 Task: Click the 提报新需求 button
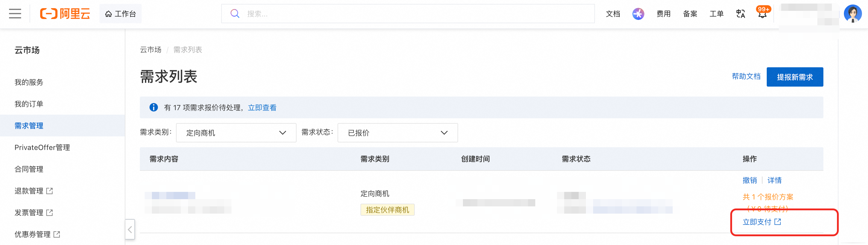point(794,77)
